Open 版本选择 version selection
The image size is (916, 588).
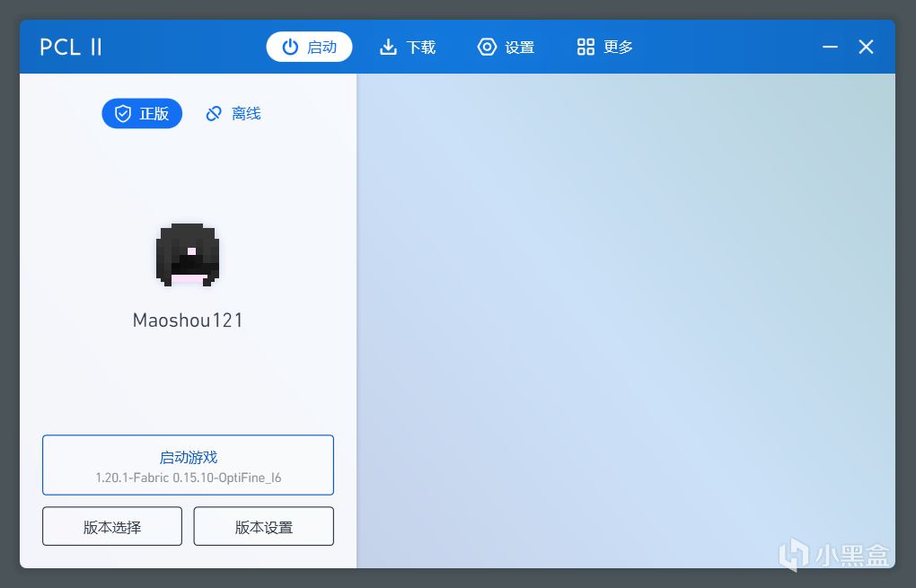(112, 527)
